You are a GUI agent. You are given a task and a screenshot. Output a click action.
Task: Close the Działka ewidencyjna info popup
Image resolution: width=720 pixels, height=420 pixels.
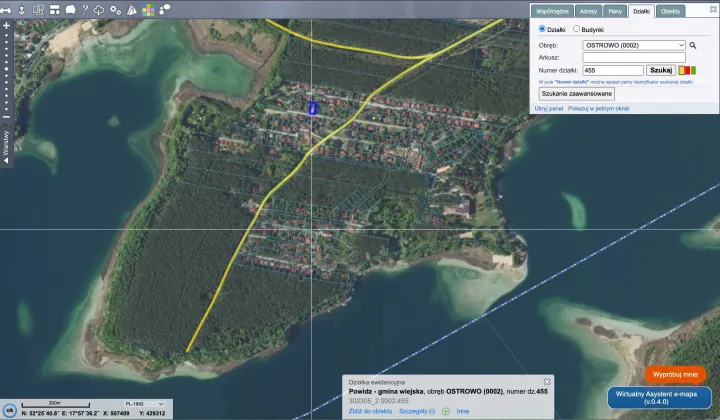coord(547,381)
